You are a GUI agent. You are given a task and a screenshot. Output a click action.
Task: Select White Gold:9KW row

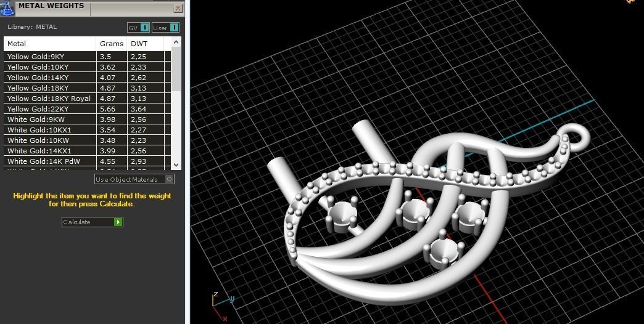pyautogui.click(x=87, y=119)
